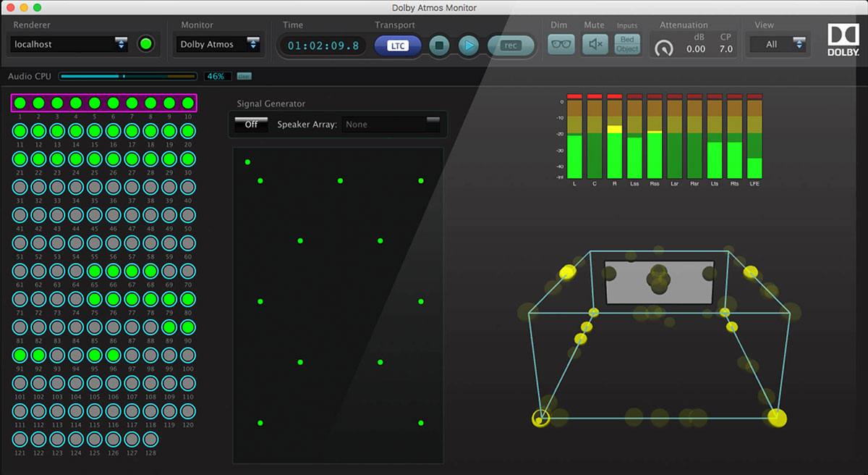Select active input channel indicator 75

(x=95, y=298)
